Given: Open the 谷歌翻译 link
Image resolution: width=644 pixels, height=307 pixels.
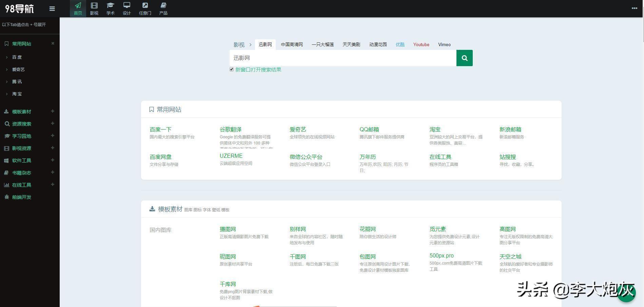Looking at the screenshot, I should point(230,129).
